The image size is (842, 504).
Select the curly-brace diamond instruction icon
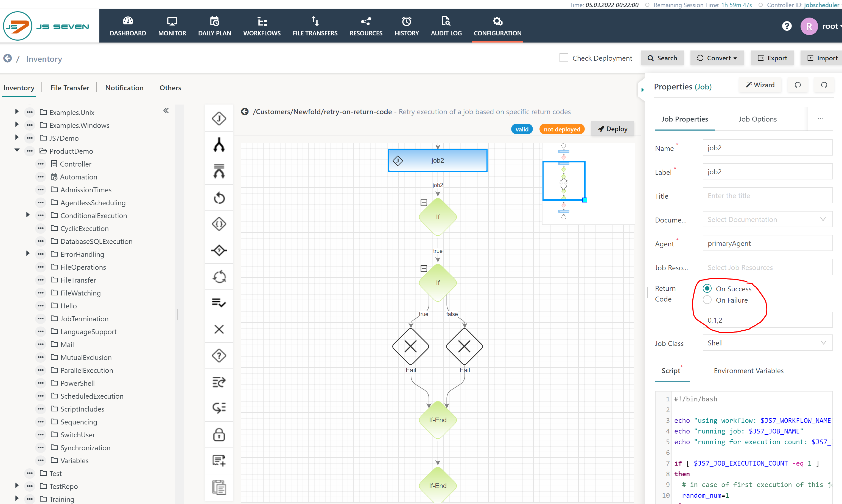(x=219, y=224)
